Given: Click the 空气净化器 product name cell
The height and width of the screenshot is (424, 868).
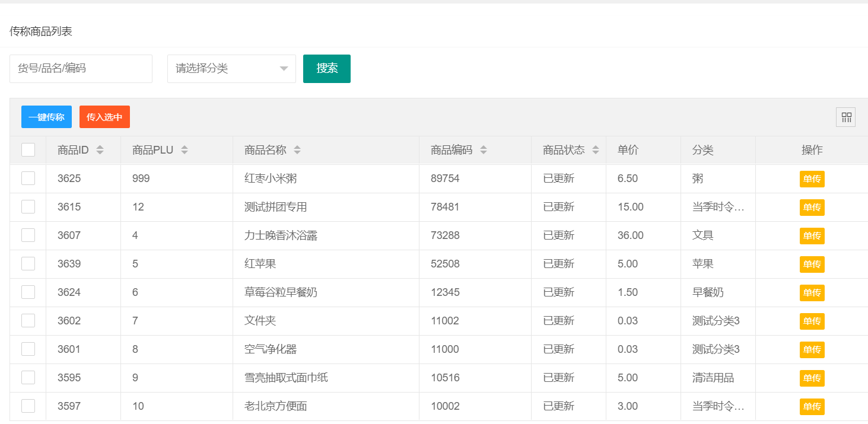Looking at the screenshot, I should click(271, 349).
